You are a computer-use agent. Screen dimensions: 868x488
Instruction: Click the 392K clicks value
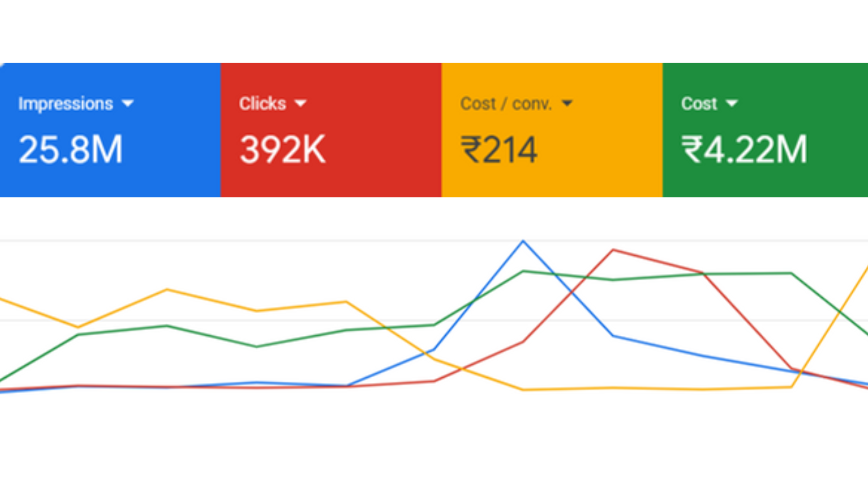[283, 149]
